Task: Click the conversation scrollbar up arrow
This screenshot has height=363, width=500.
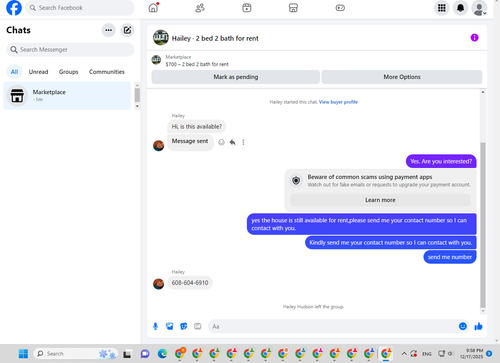Action: [x=483, y=92]
